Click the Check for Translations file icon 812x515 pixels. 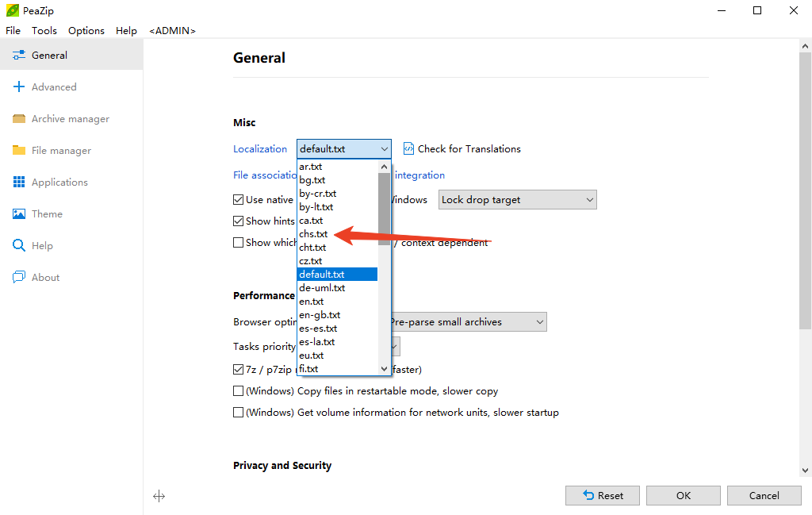click(408, 148)
